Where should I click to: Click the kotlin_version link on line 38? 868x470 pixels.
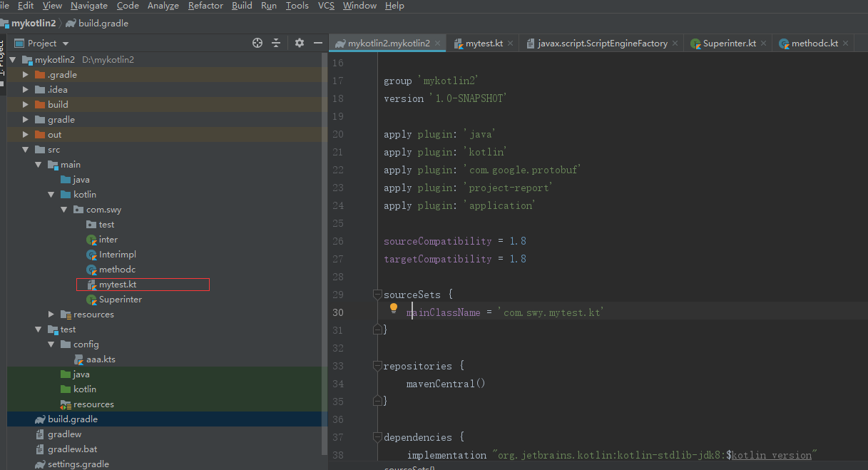tap(772, 454)
